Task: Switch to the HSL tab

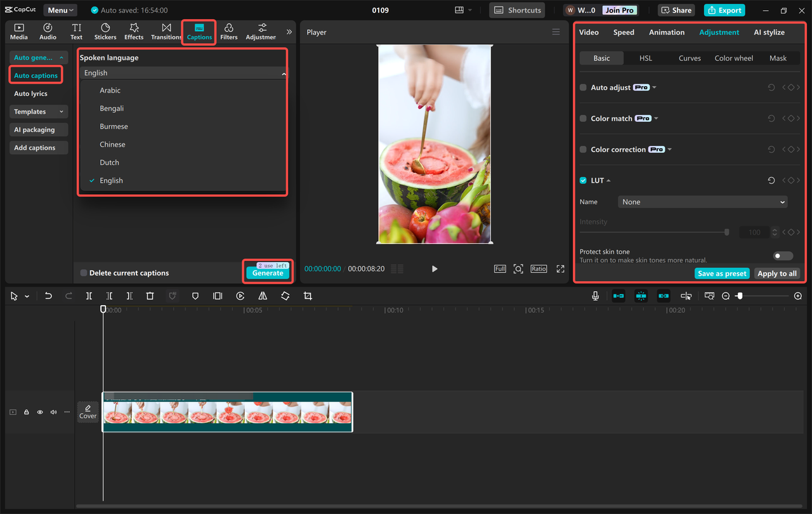Action: (645, 58)
